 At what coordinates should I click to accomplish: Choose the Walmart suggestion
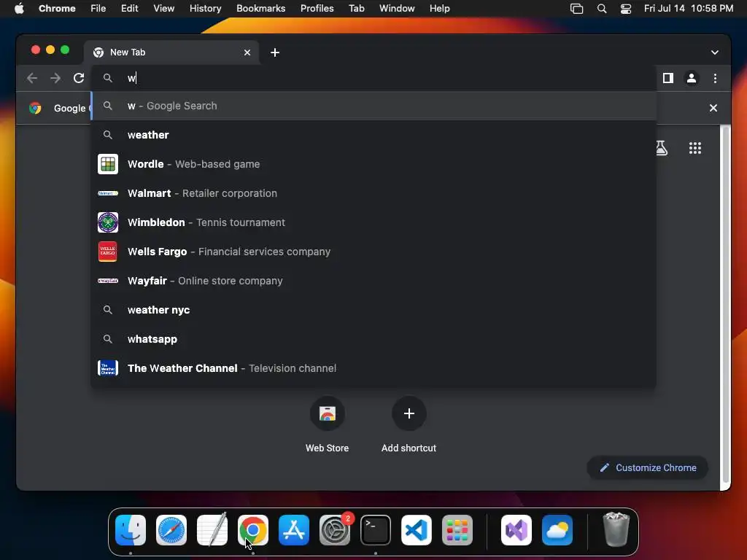[373, 193]
